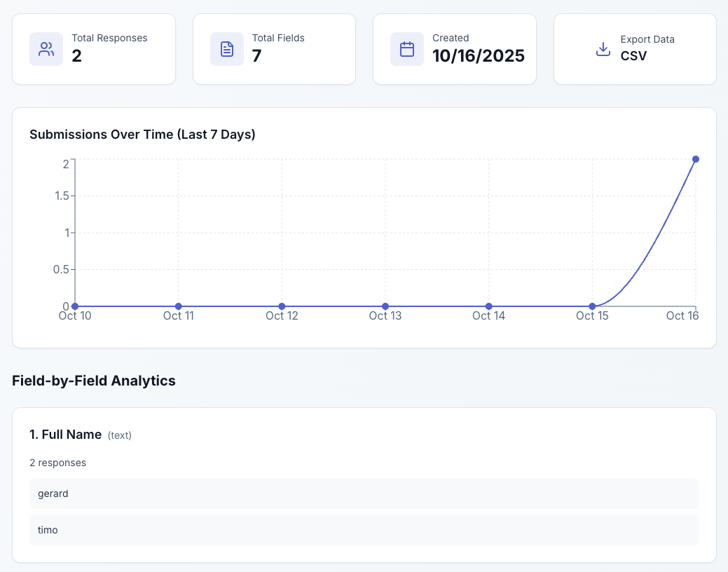
Task: Click the Oct 12 axis label on the chart
Action: tap(282, 315)
